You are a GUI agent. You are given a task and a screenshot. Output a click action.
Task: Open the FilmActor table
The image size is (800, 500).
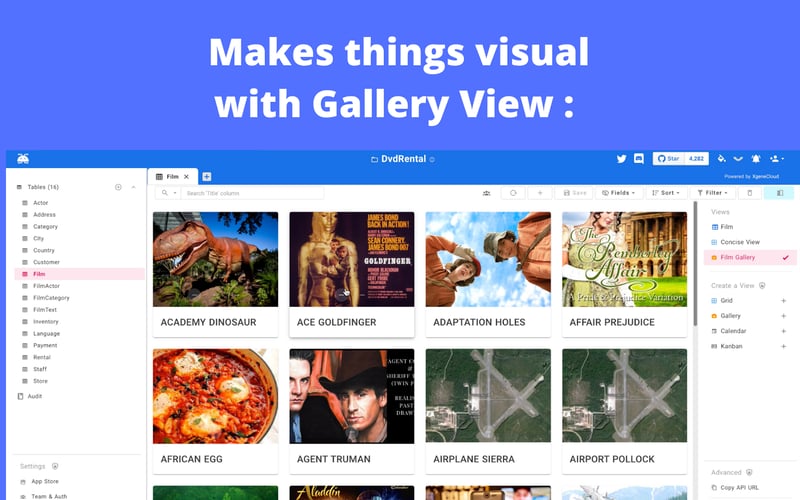pos(46,286)
